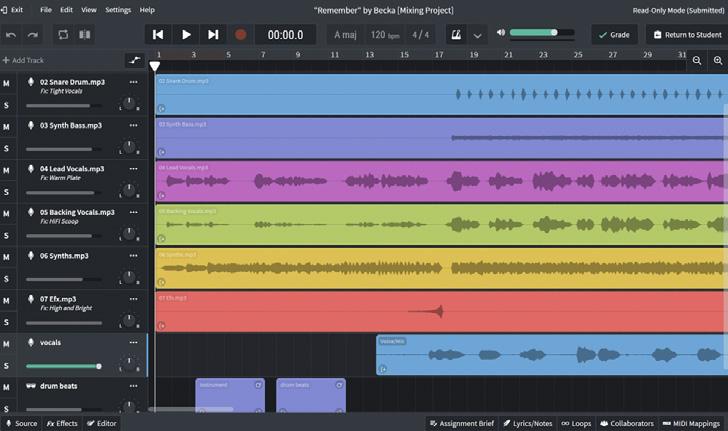Image resolution: width=728 pixels, height=431 pixels.
Task: Click the Undo arrow icon
Action: click(x=11, y=34)
